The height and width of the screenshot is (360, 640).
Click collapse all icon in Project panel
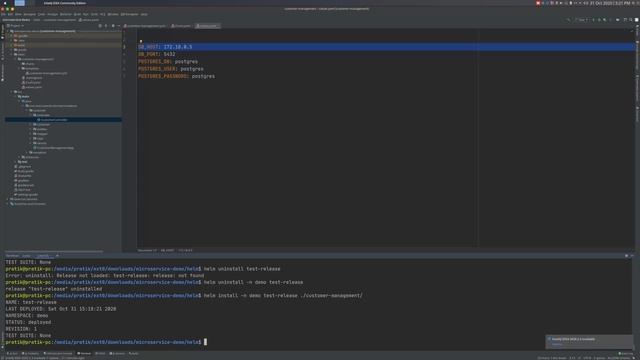click(106, 26)
